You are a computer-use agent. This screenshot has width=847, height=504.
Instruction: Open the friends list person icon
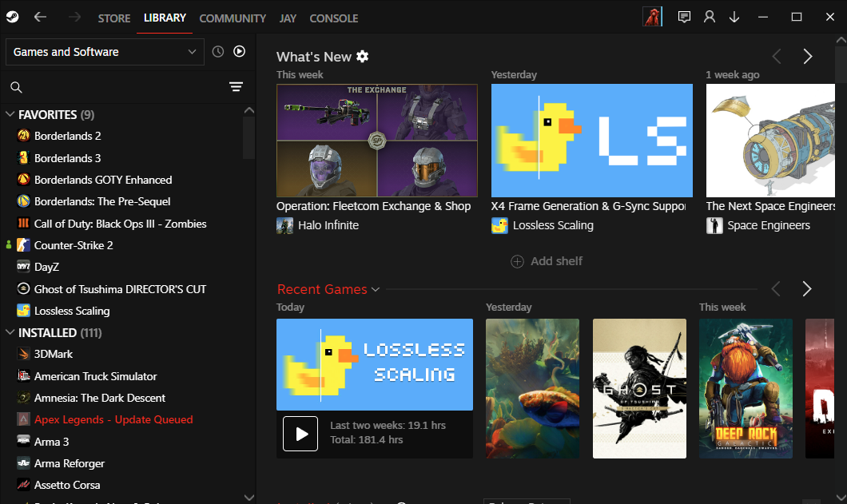[710, 18]
